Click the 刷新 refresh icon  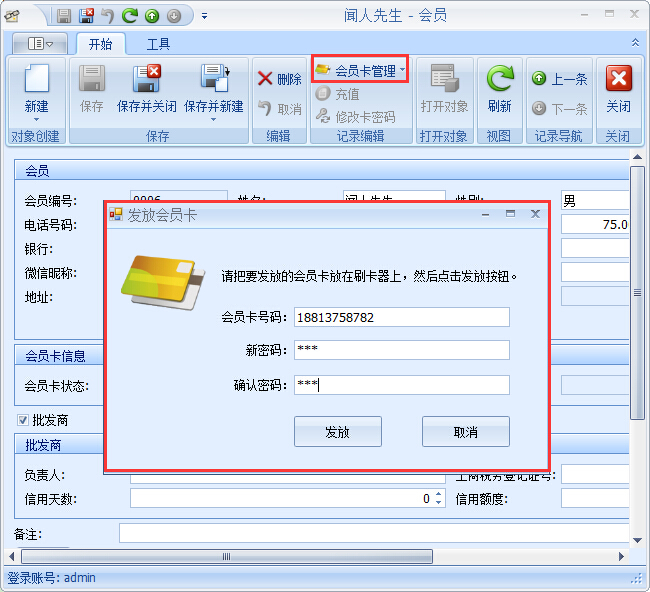click(499, 79)
